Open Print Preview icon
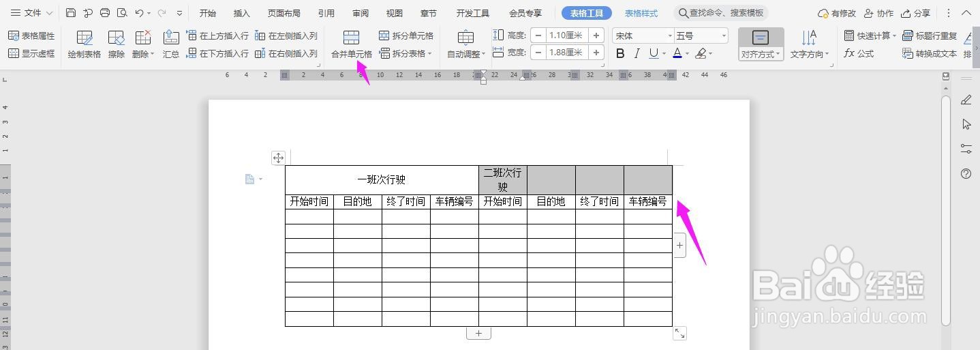The width and height of the screenshot is (980, 350). click(x=122, y=13)
